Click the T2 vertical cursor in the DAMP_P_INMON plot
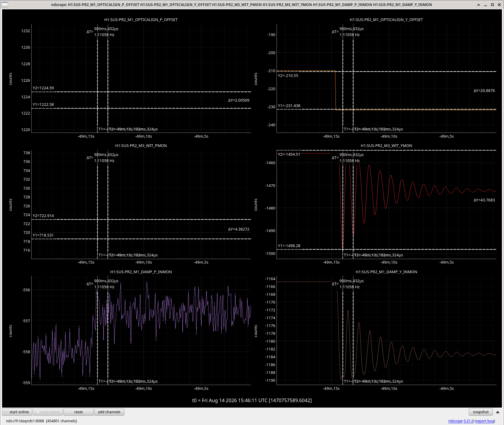 [x=108, y=331]
